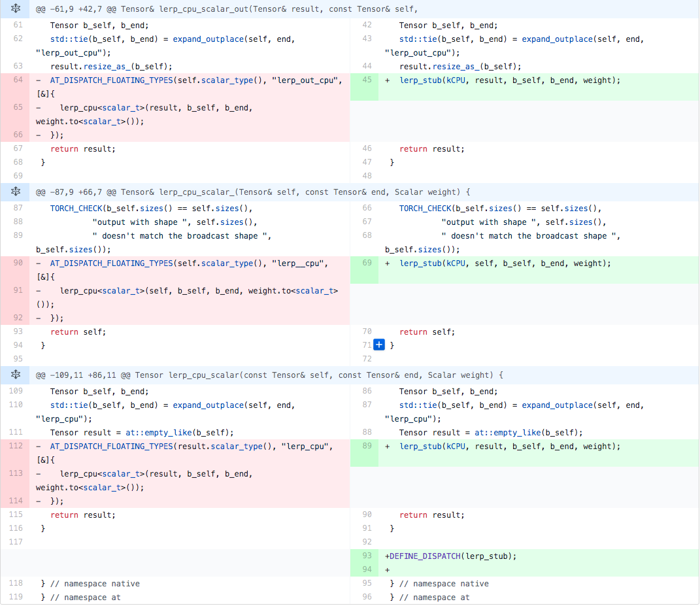Click deleted line number 112
The image size is (700, 606).
tap(18, 446)
